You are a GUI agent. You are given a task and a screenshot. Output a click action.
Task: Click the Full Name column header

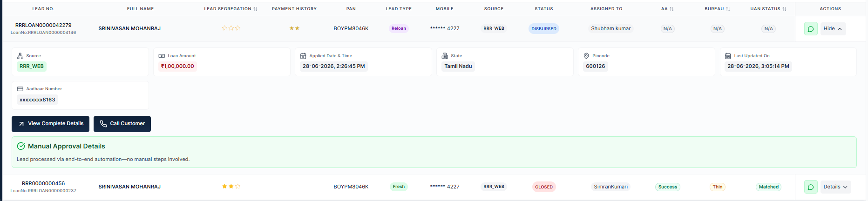[x=140, y=9]
